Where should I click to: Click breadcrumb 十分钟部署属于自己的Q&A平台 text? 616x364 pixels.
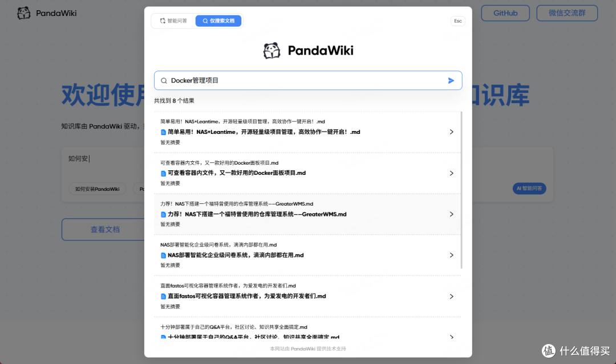pos(234,327)
